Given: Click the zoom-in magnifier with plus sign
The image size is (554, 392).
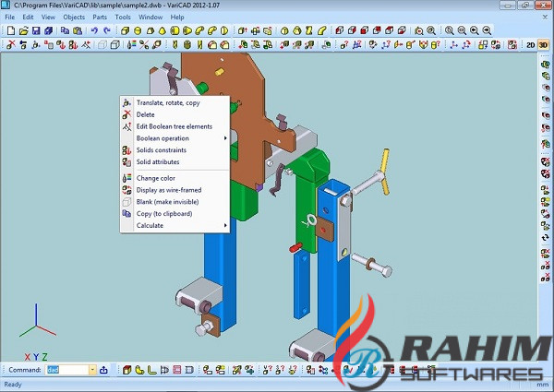Looking at the screenshot, I should (x=450, y=30).
